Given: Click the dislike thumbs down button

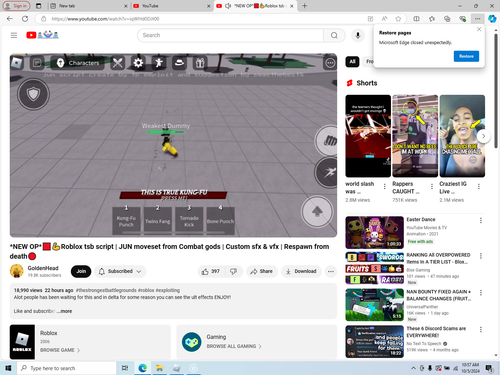Looking at the screenshot, I should coord(233,271).
